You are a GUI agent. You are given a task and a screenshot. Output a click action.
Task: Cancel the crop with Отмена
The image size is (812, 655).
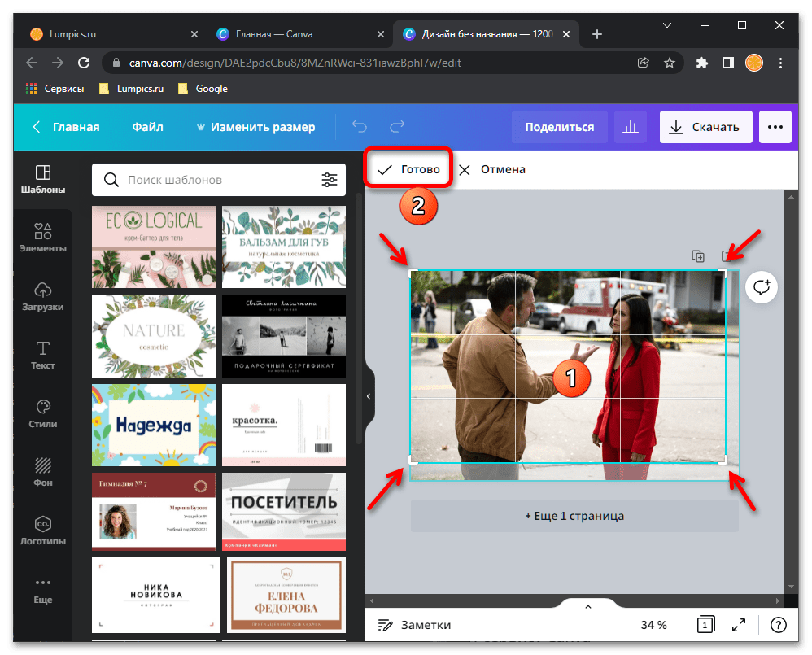point(492,169)
